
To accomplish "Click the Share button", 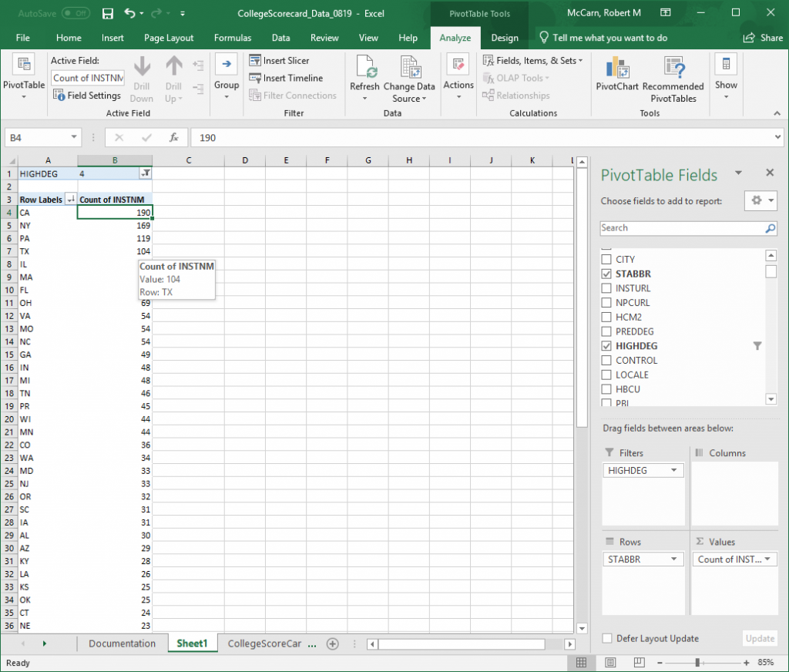I will pyautogui.click(x=763, y=38).
